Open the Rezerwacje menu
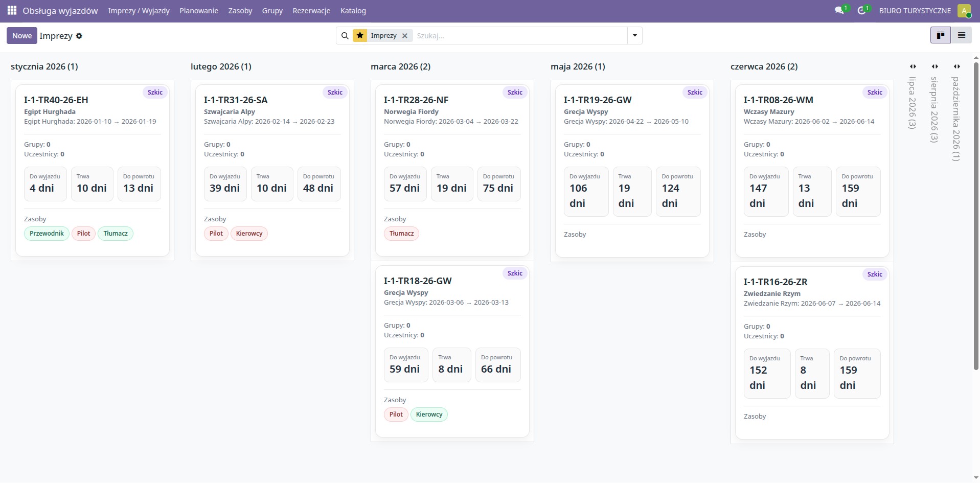The height and width of the screenshot is (483, 980). pos(311,11)
